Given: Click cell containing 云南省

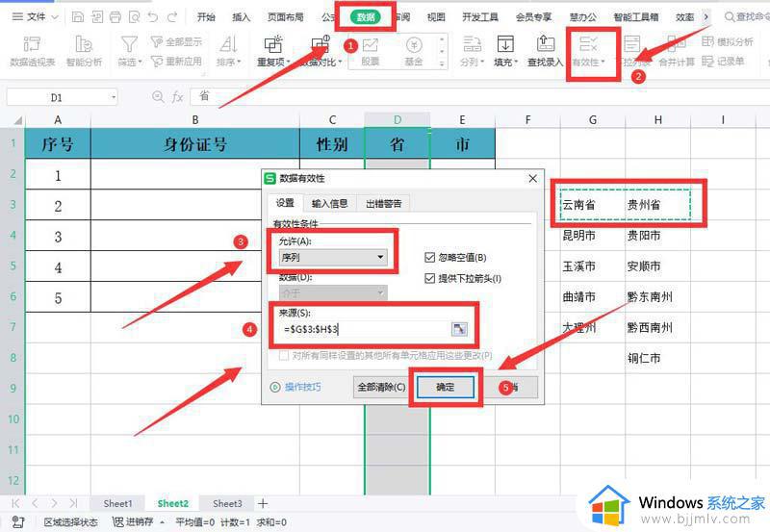Looking at the screenshot, I should point(593,205).
